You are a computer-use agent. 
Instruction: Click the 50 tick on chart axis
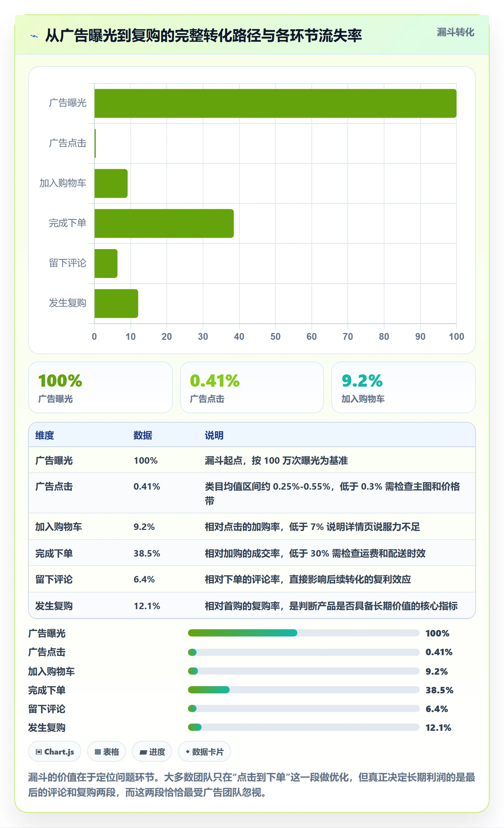(275, 337)
